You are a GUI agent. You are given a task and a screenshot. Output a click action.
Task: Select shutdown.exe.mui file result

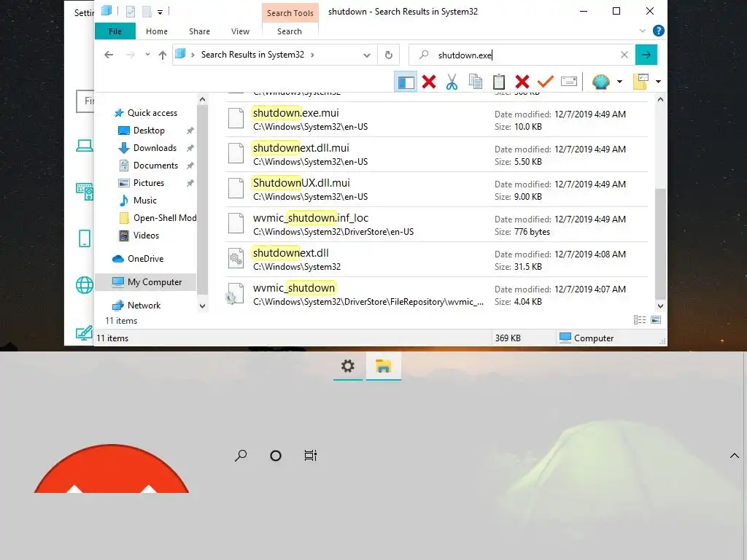pyautogui.click(x=437, y=120)
